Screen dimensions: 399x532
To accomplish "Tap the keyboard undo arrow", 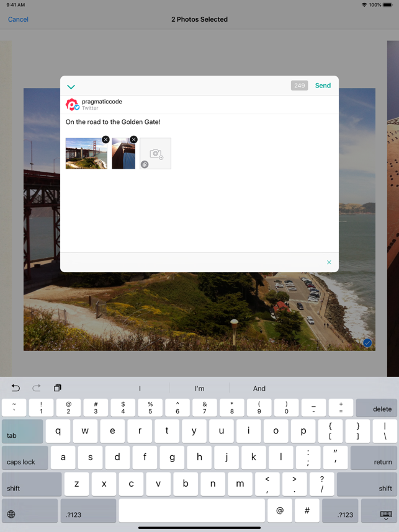I will tap(16, 388).
